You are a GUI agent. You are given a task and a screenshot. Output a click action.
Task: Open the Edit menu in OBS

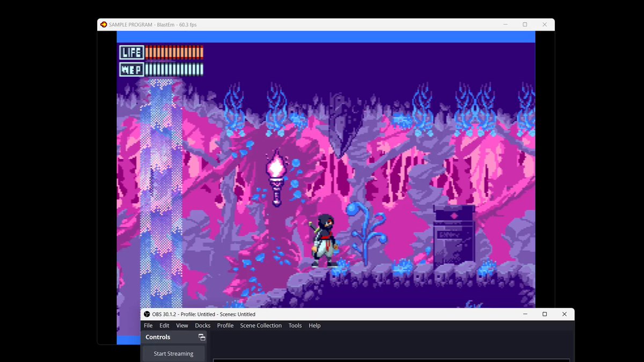[x=164, y=326]
